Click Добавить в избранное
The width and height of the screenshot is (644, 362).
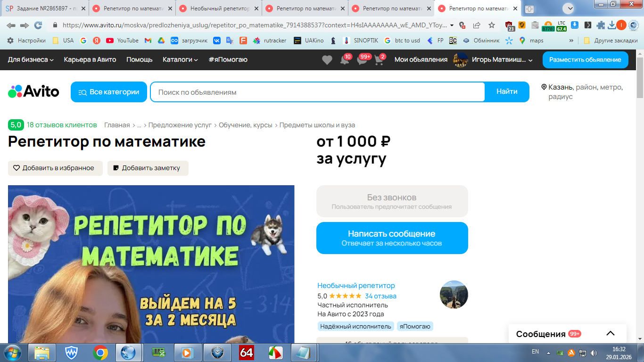pos(55,168)
